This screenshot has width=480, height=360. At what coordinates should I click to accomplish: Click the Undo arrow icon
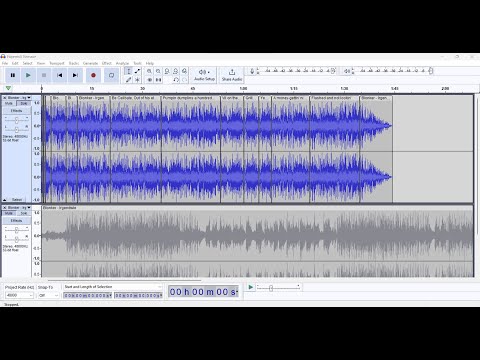click(176, 80)
